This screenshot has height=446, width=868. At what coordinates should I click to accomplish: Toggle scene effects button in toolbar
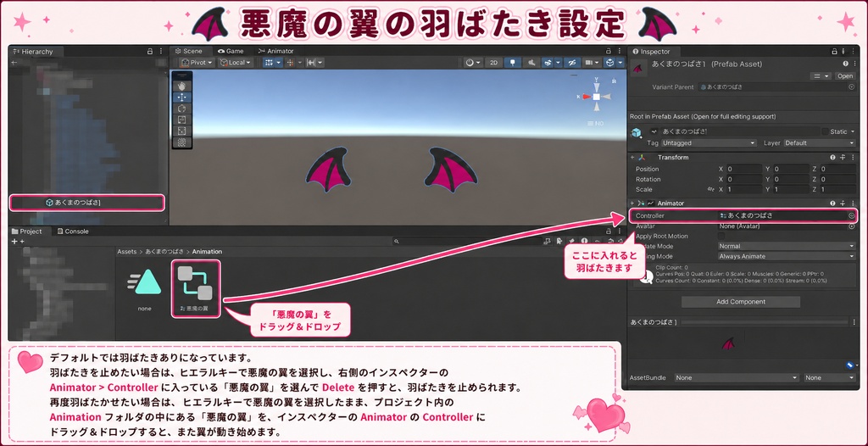coord(548,63)
